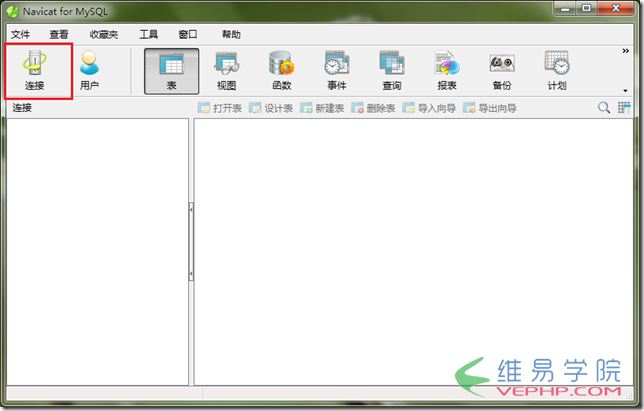Viewport: 644px width, 411px height.
Task: Click 删除表 (Delete Table) action
Action: (x=373, y=108)
